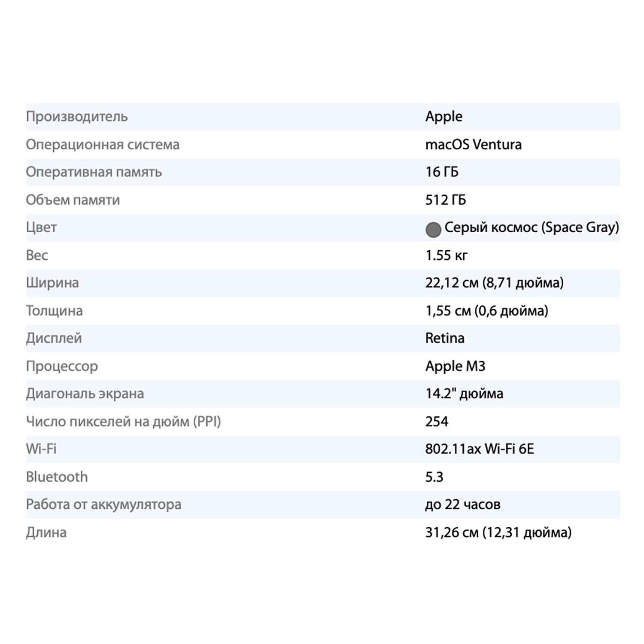Select the "до 22 часов" battery value

[x=463, y=504]
